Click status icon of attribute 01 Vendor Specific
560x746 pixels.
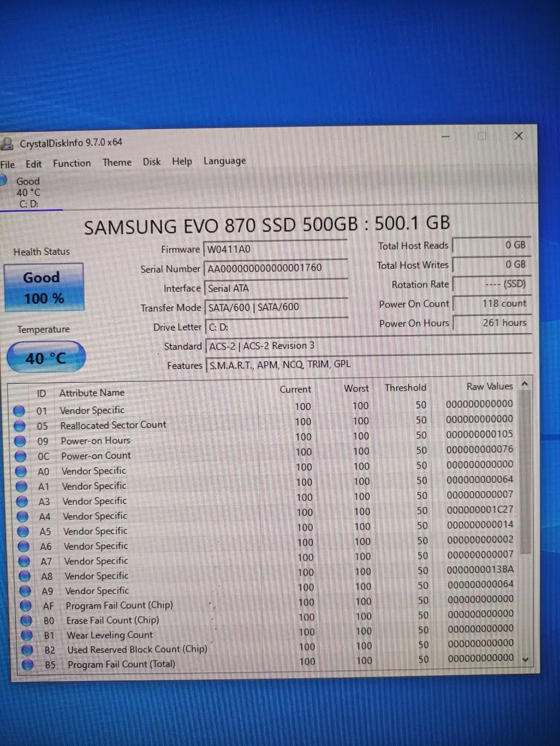(x=19, y=411)
